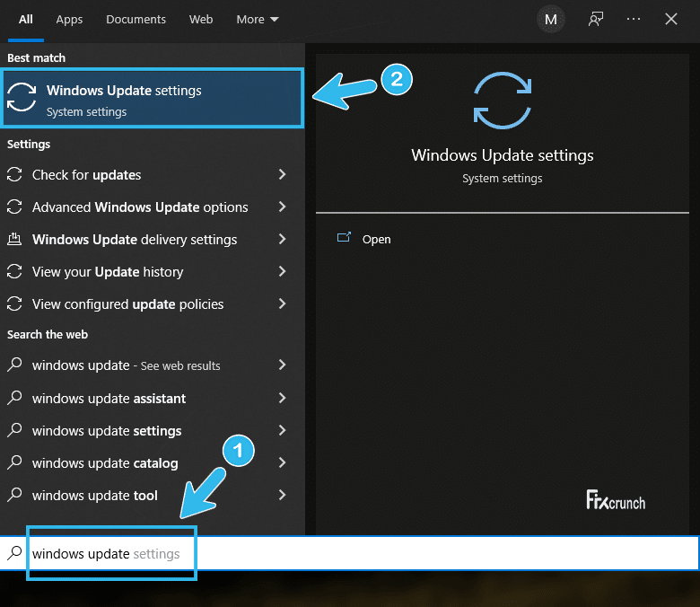Click the magnifier icon in the search box

click(x=14, y=553)
